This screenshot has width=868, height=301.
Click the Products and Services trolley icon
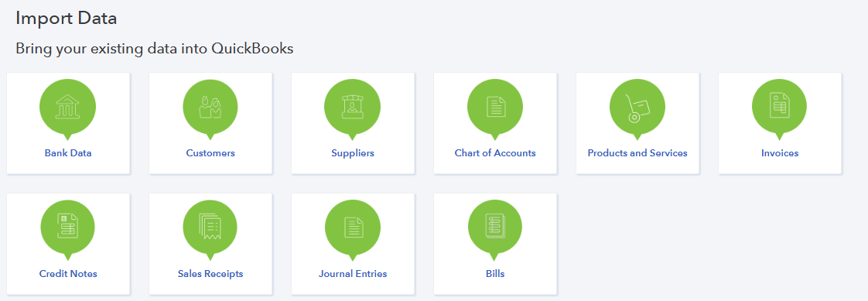(x=637, y=107)
